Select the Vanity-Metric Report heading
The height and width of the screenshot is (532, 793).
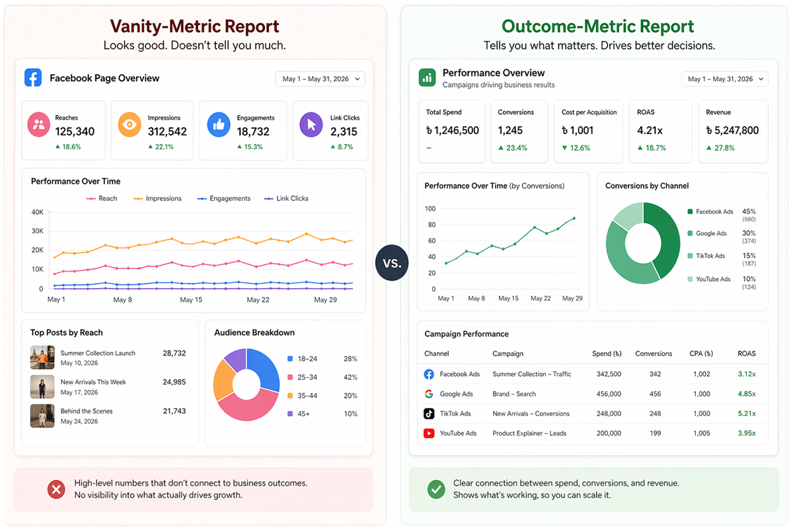[194, 26]
